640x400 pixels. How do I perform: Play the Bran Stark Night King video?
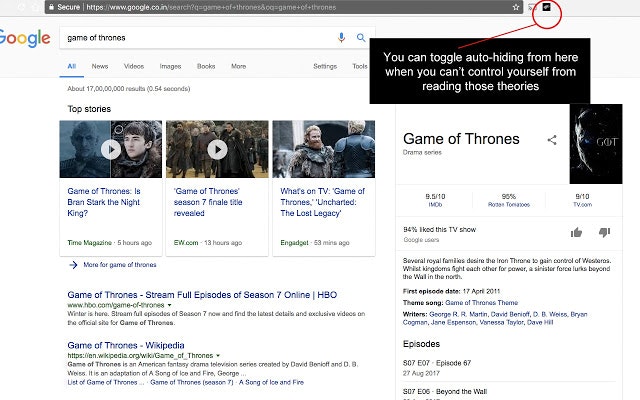coord(111,149)
